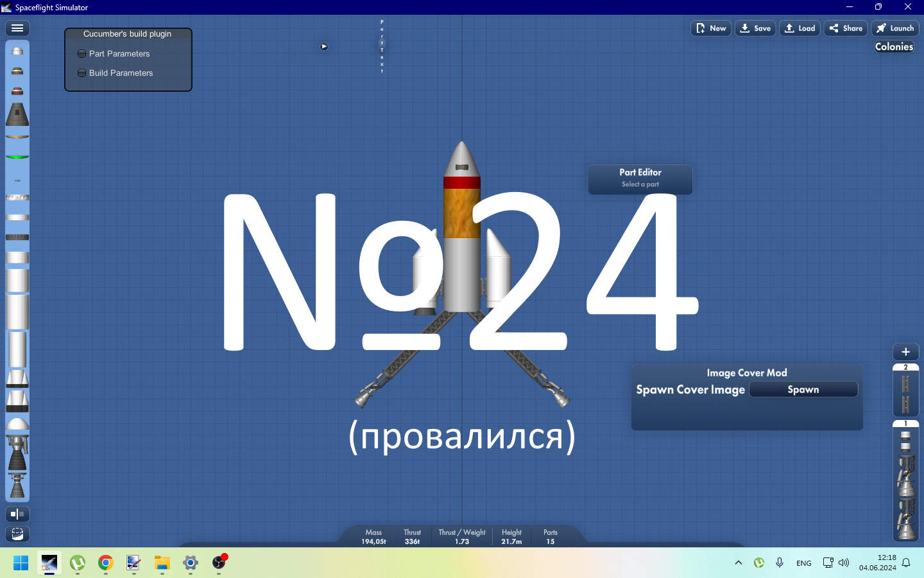Pick the white dome part
This screenshot has height=578, width=924.
[17, 424]
